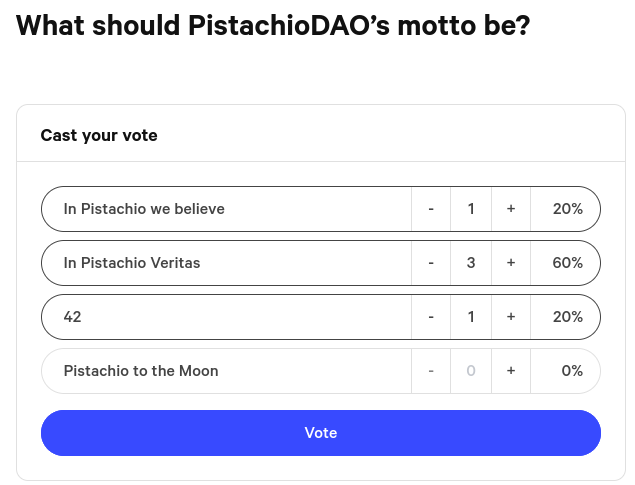The height and width of the screenshot is (485, 635).
Task: Click the zero count for Pistachio to the Moon
Action: [471, 371]
